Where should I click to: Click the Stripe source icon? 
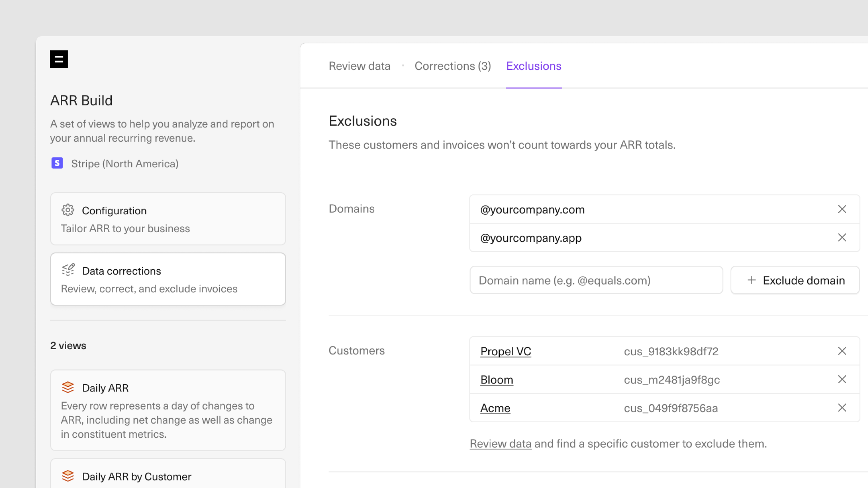tap(57, 163)
